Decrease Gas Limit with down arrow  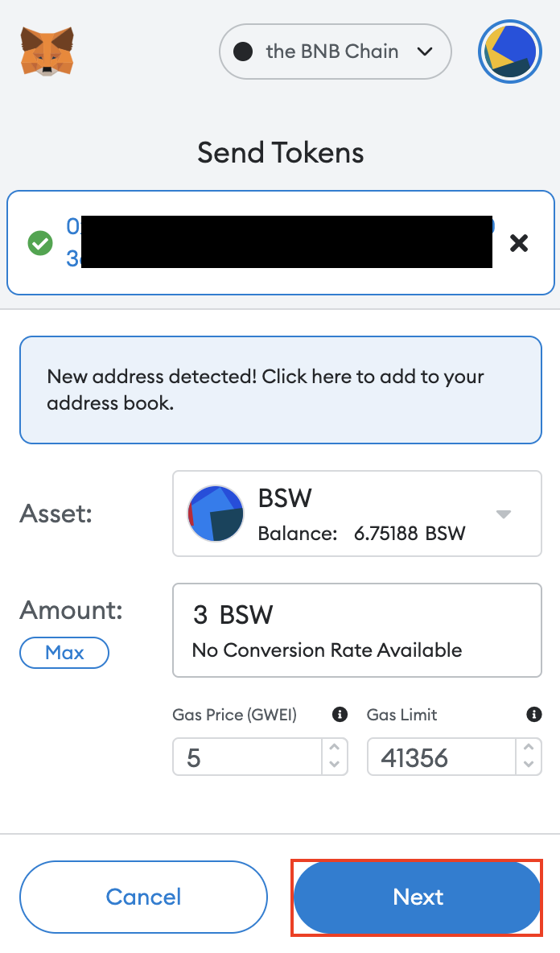pos(529,765)
